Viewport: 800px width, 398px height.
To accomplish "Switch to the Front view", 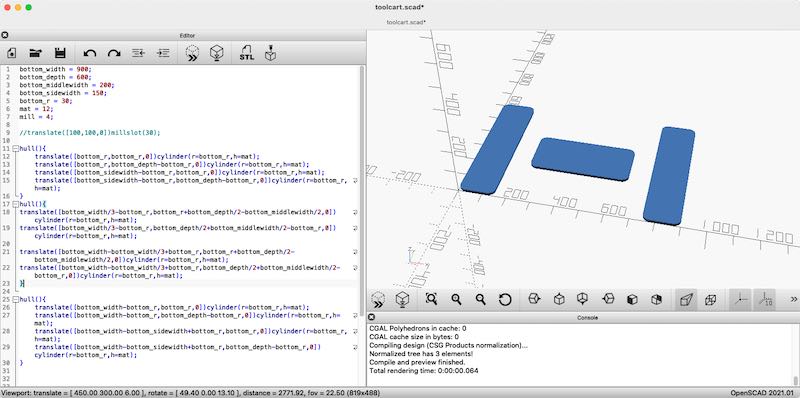I will click(633, 300).
